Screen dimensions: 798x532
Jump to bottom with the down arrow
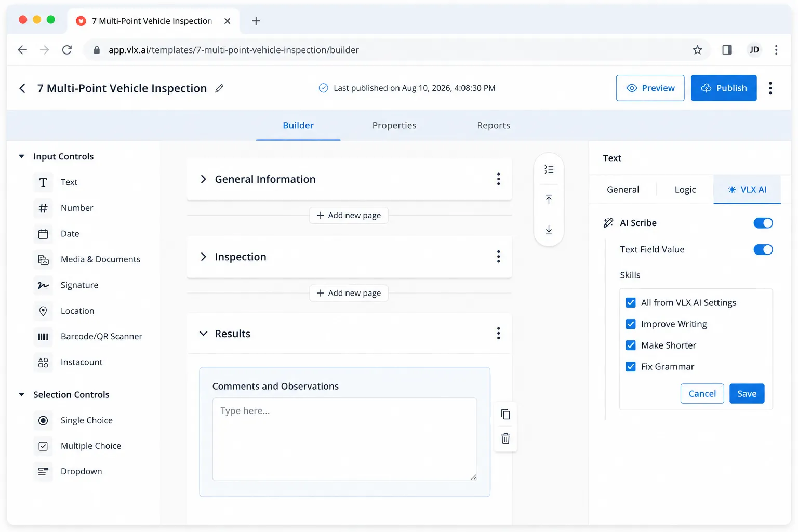[549, 230]
